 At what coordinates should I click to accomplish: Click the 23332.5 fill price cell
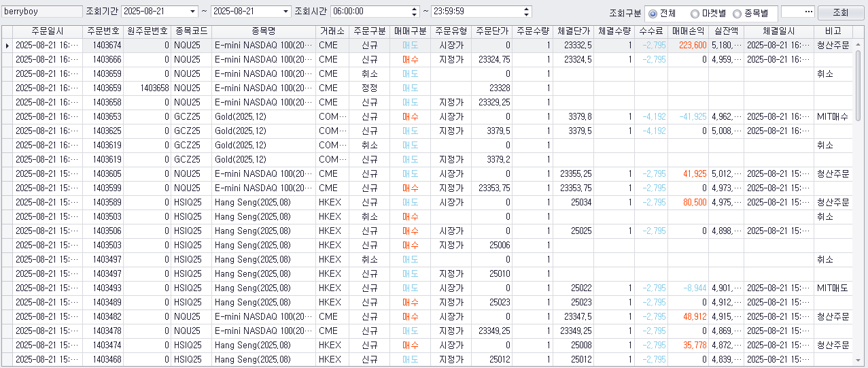[x=573, y=45]
